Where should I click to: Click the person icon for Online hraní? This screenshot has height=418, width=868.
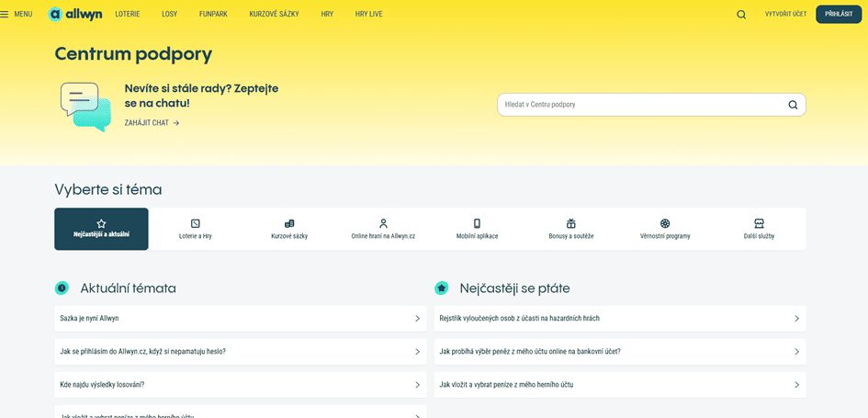pos(383,223)
